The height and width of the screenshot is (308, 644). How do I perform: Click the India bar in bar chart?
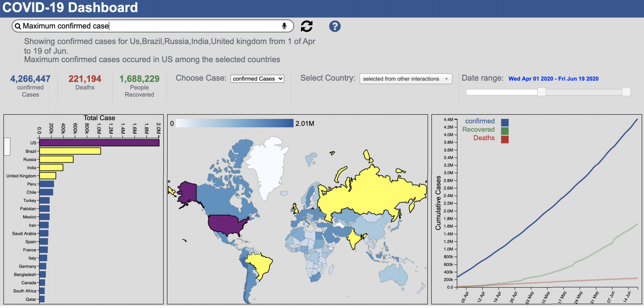tap(51, 168)
